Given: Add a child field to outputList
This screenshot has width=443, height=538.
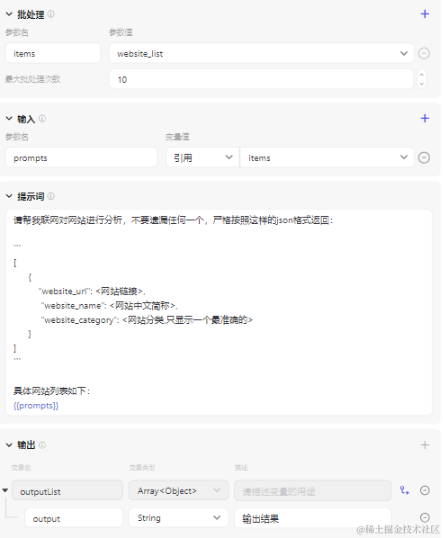Looking at the screenshot, I should [405, 491].
